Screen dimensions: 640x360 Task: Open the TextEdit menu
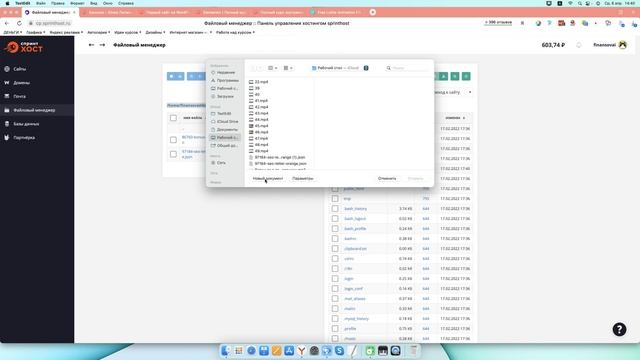[x=23, y=3]
